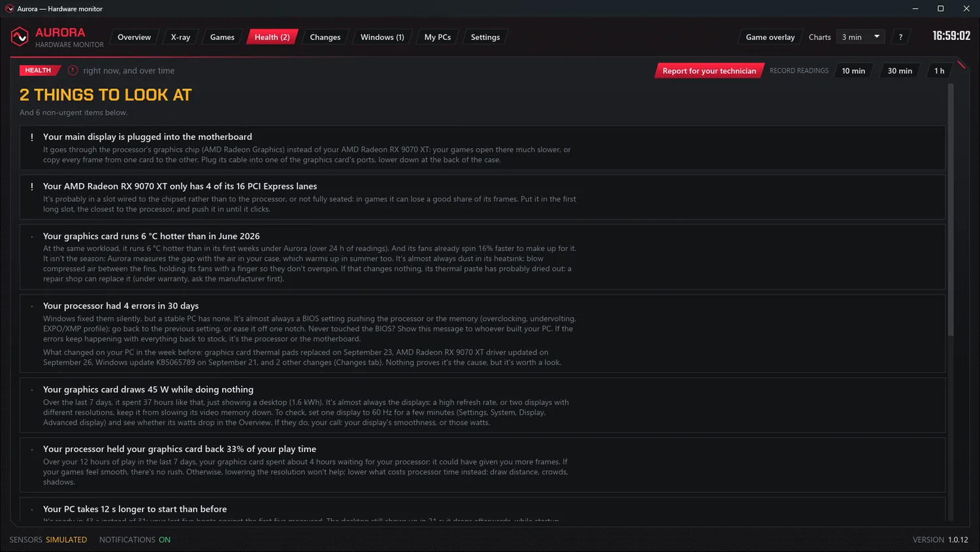Click the Game overlay button
The width and height of the screenshot is (980, 552).
tap(770, 37)
